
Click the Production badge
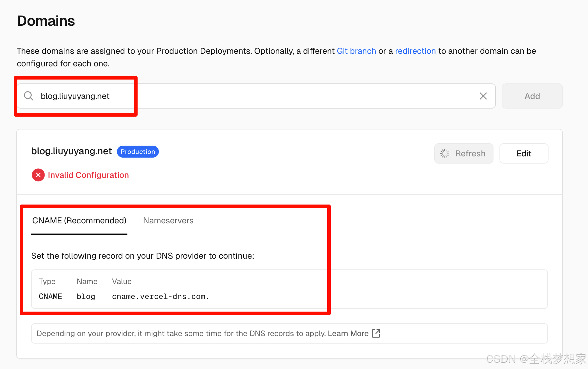(x=138, y=152)
